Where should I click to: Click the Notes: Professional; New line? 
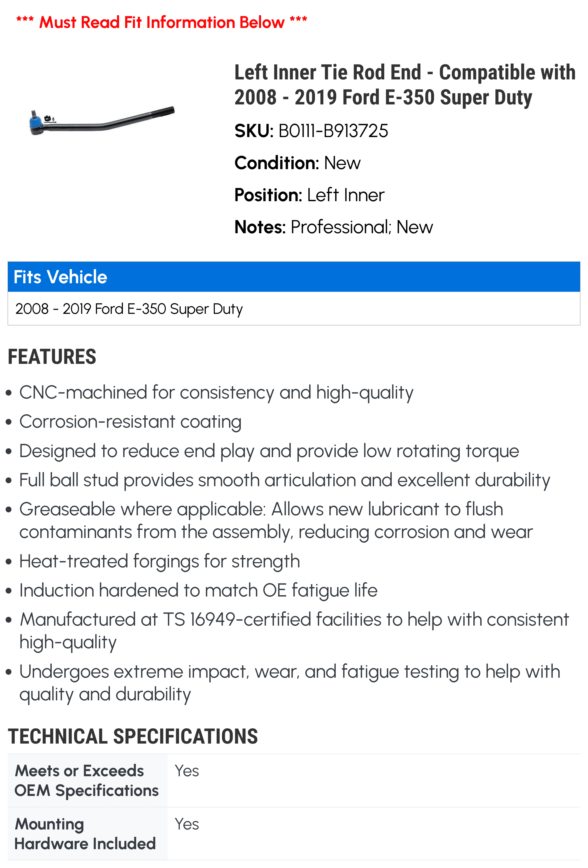tap(333, 227)
